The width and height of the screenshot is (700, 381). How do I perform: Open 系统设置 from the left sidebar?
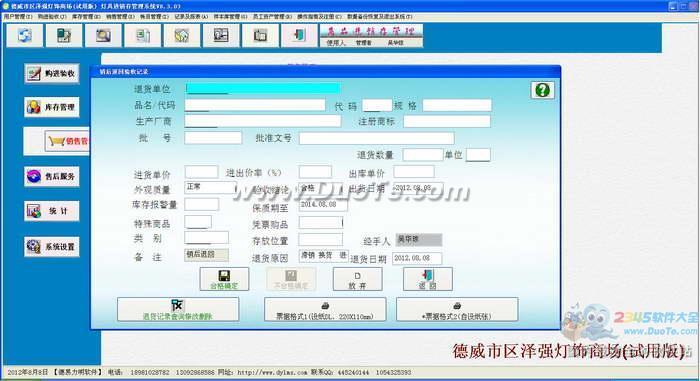point(52,247)
